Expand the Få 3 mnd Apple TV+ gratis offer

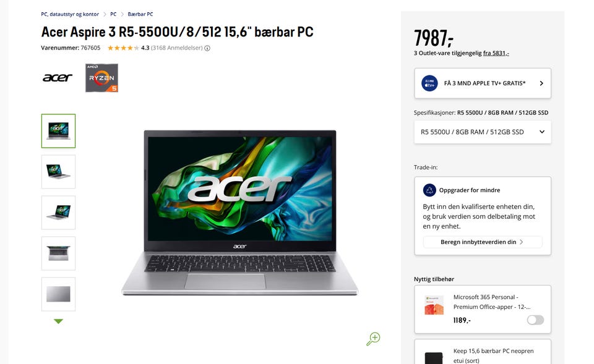[x=483, y=83]
